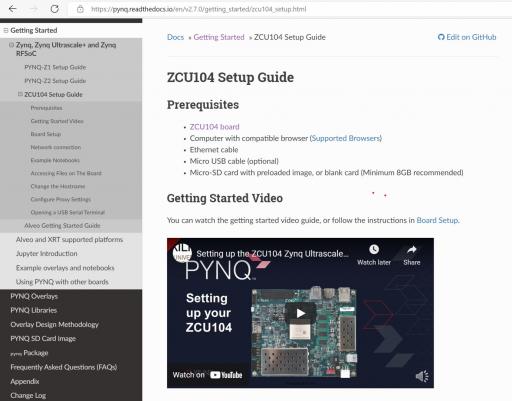Screen dimensions: 512x401
Task: Collapse the ZCU104 Setup Guide tree item
Action: point(20,94)
